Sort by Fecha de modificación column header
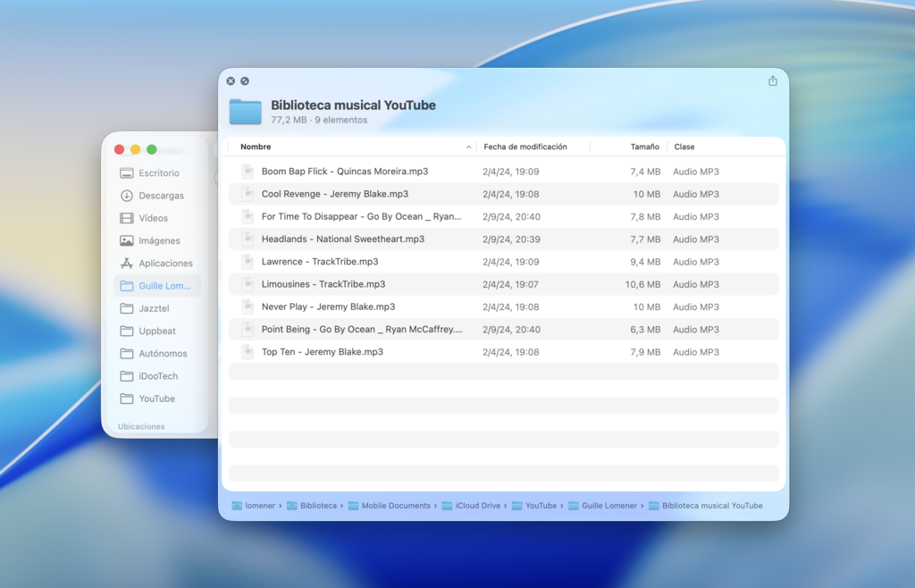915x588 pixels. pos(525,147)
